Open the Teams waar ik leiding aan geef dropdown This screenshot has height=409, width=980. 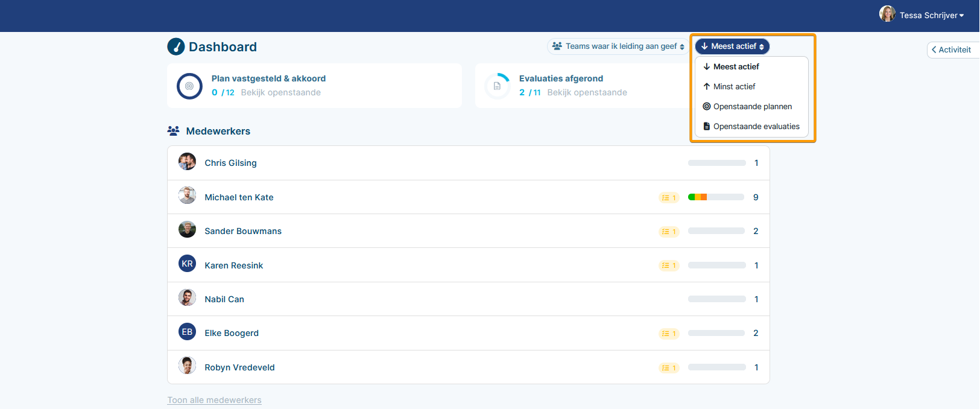click(x=618, y=46)
